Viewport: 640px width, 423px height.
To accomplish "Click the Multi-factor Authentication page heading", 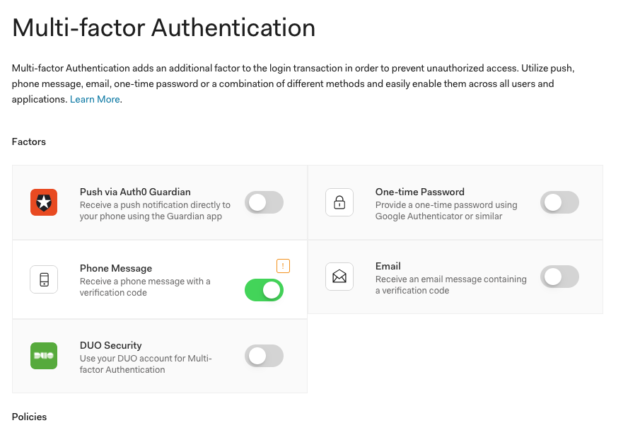I will (x=164, y=28).
